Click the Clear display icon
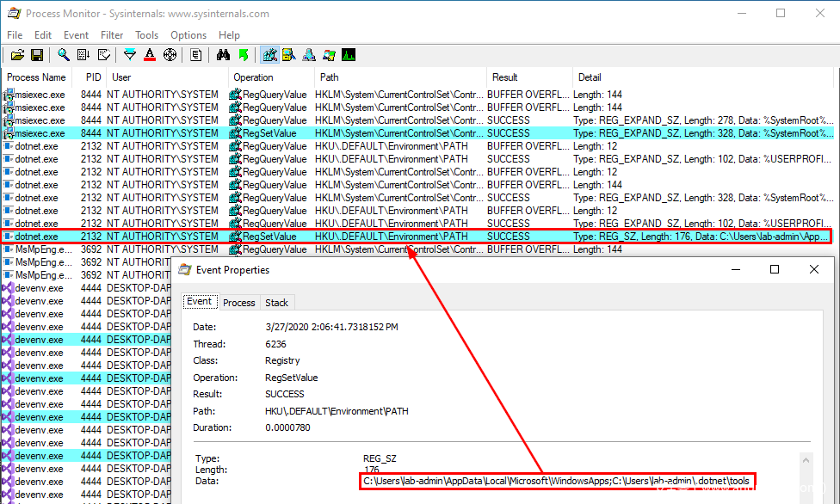 [103, 55]
